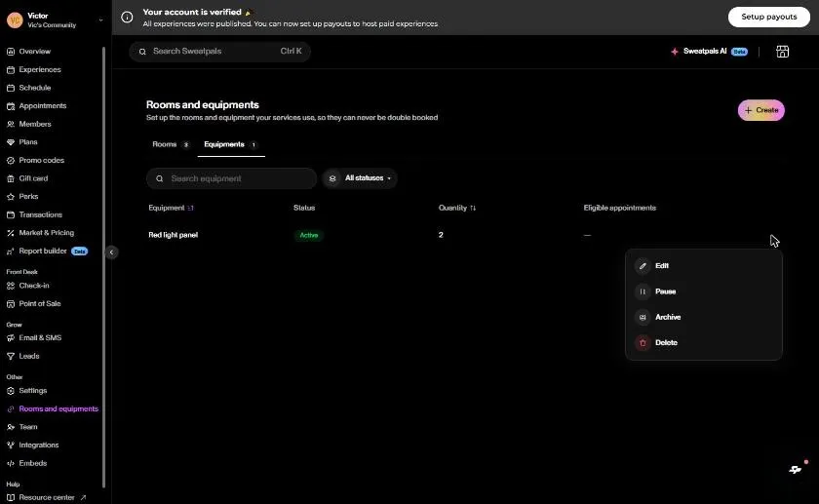Sort by the Equipment column header
Screen dimensions: 819x504
(171, 208)
